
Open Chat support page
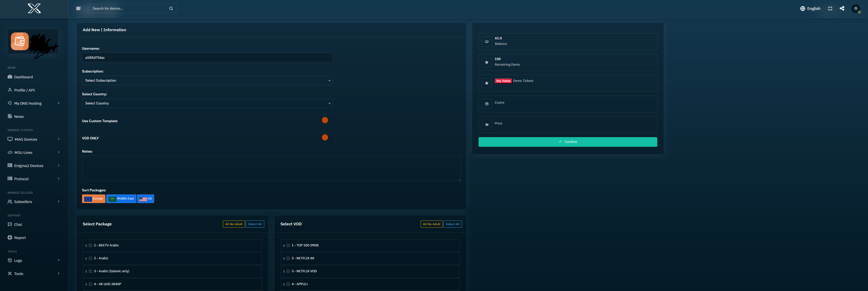(x=15, y=224)
